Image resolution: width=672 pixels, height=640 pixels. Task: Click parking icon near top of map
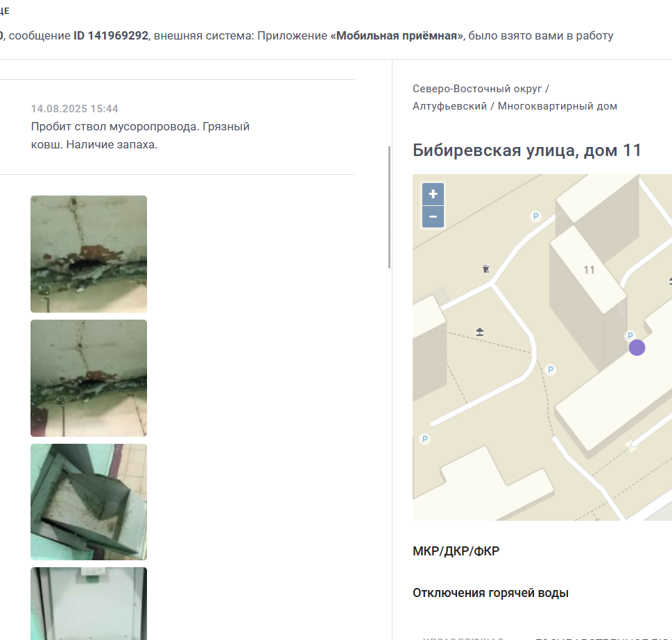pos(535,216)
